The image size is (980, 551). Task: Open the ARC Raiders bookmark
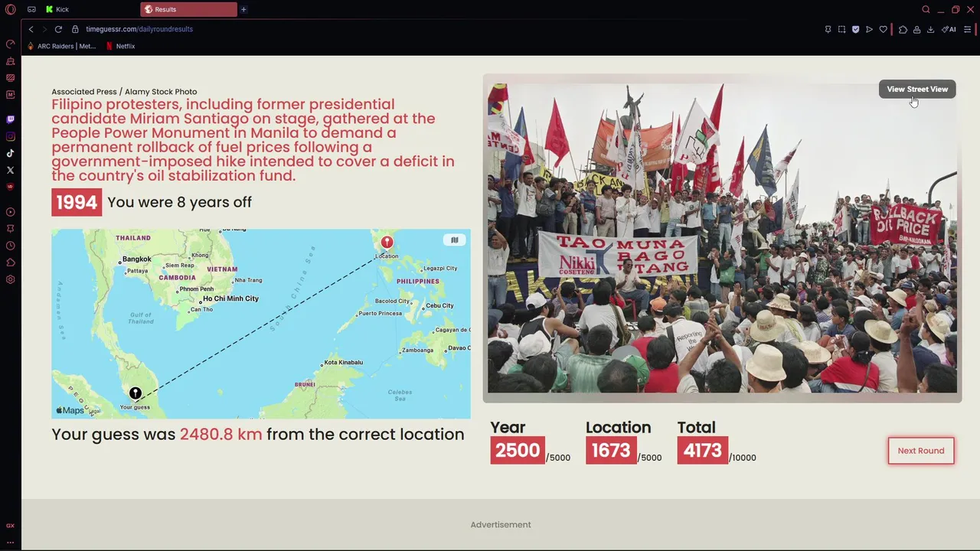coord(61,46)
